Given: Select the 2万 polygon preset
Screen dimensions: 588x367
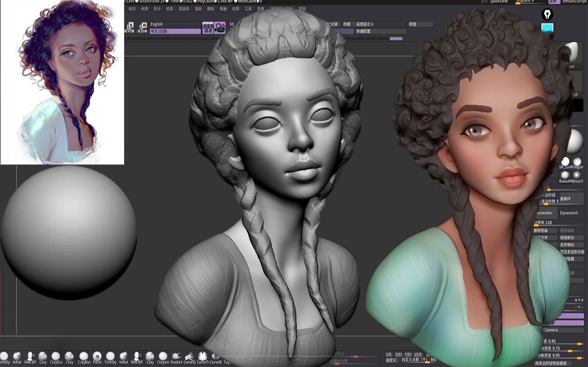Looking at the screenshot, I should 389,355.
